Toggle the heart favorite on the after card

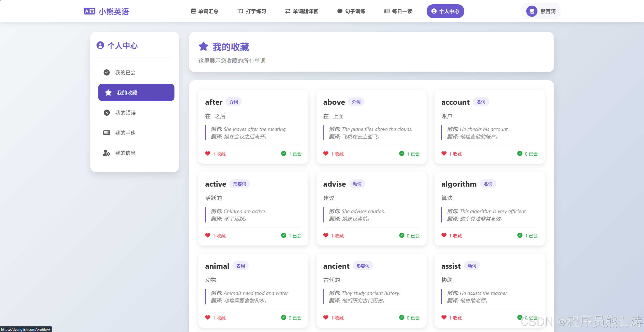208,153
